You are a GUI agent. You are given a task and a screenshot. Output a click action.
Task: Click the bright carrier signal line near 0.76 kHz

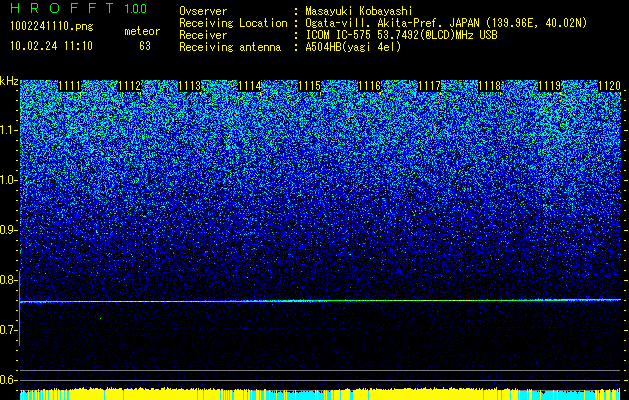pyautogui.click(x=320, y=301)
